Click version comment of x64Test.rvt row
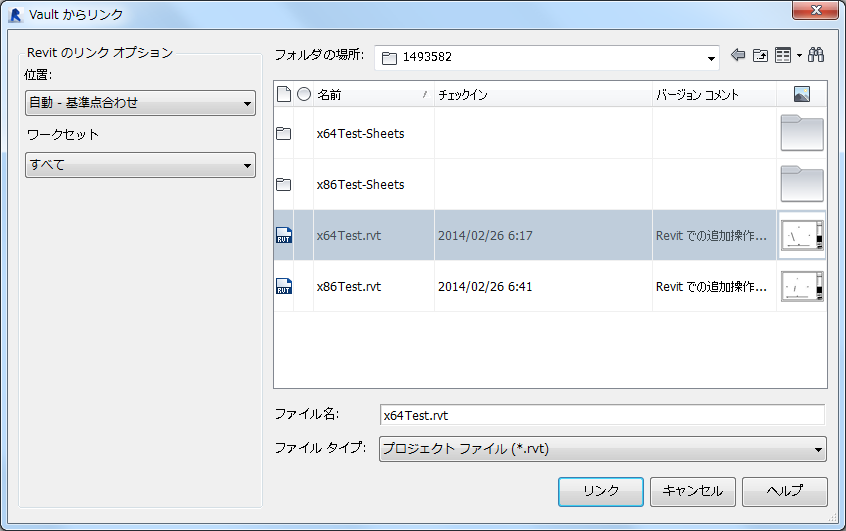Screen dimensions: 846x531 (711, 236)
